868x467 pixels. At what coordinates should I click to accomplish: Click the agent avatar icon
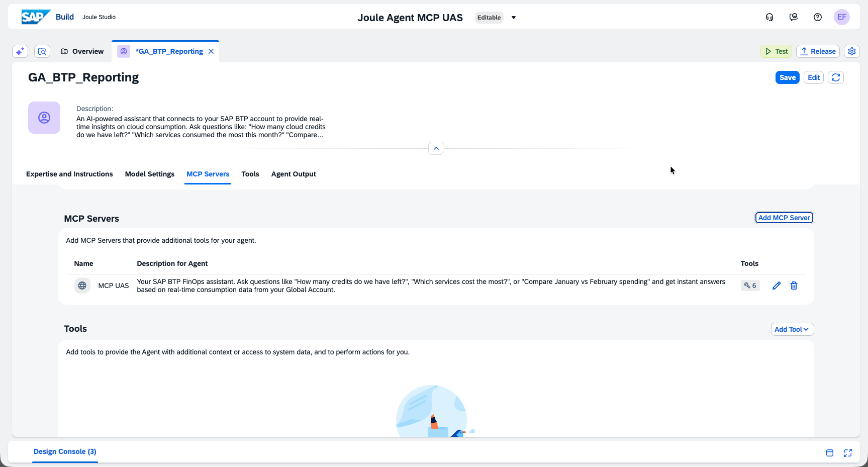(44, 118)
